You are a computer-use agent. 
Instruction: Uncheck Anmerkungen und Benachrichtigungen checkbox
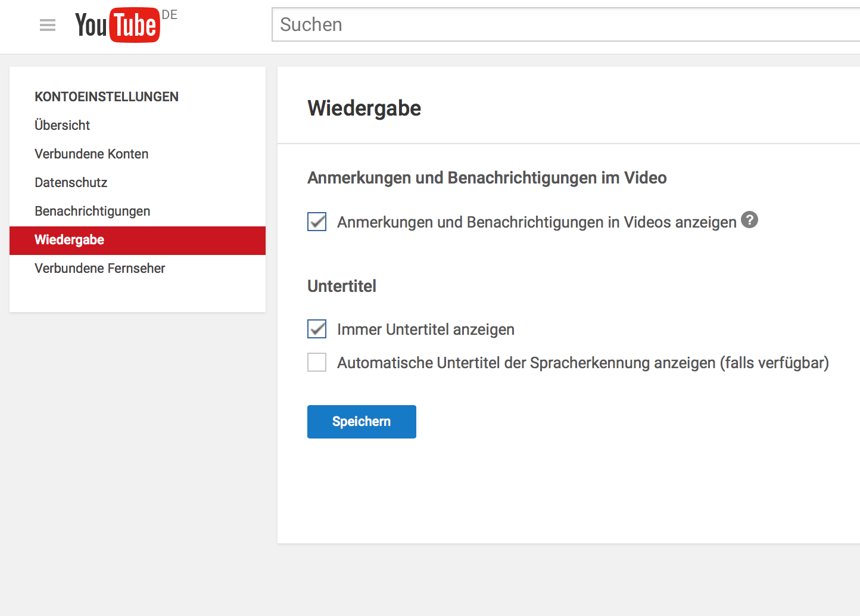coord(317,222)
